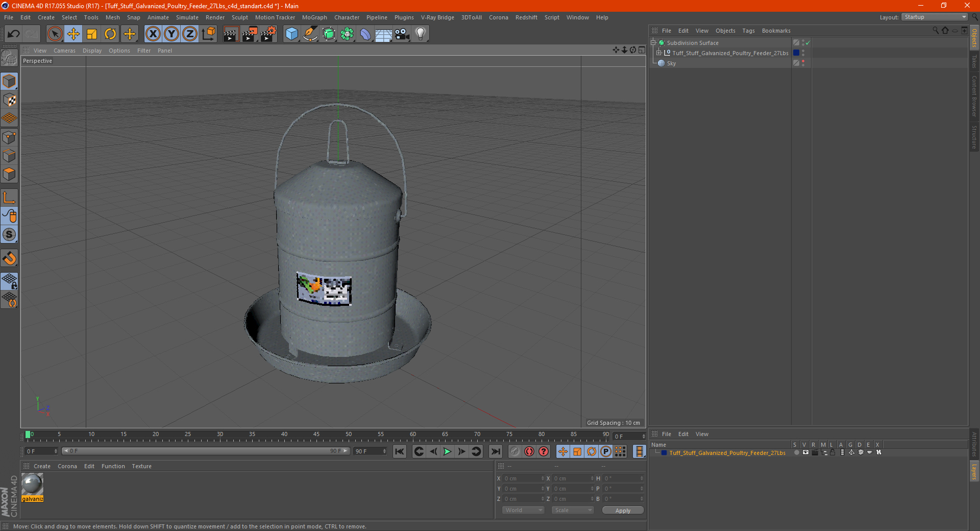The height and width of the screenshot is (531, 980).
Task: Toggle Z axis lock
Action: click(x=190, y=34)
